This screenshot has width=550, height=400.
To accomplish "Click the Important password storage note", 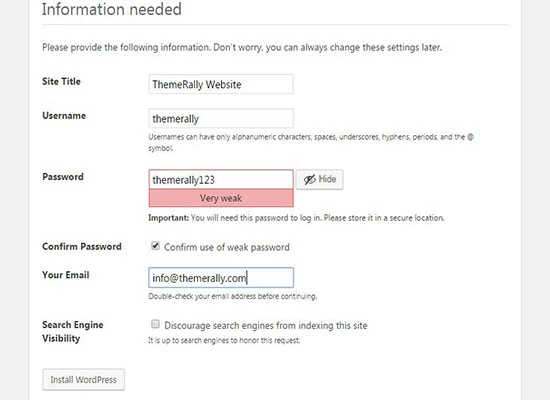I will tap(296, 218).
